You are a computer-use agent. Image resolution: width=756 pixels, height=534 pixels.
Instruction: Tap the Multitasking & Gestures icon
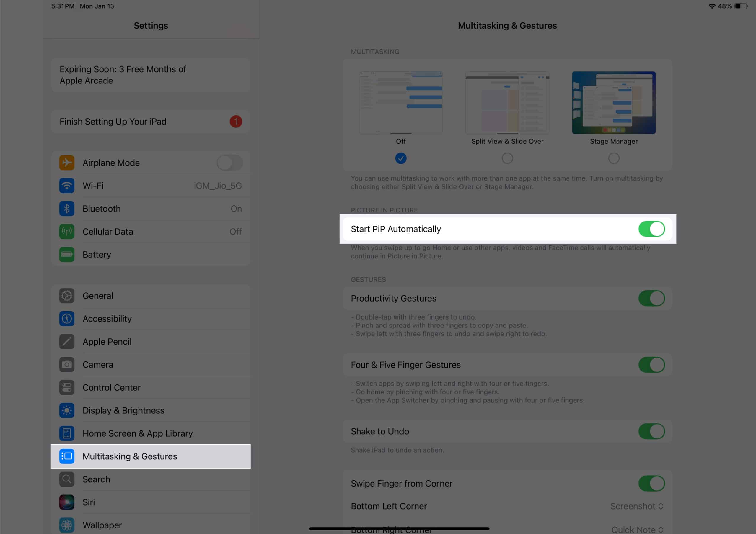66,456
